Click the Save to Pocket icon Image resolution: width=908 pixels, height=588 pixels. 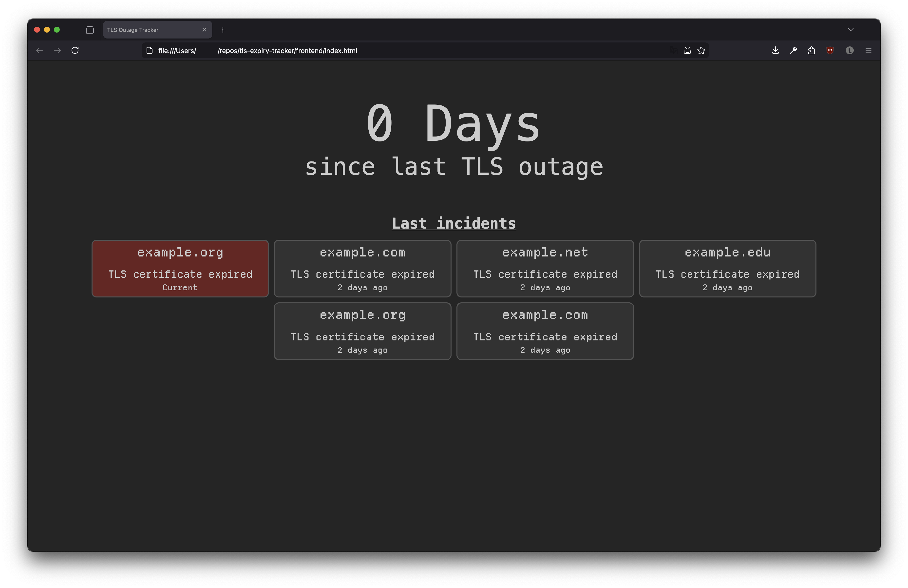pos(687,50)
